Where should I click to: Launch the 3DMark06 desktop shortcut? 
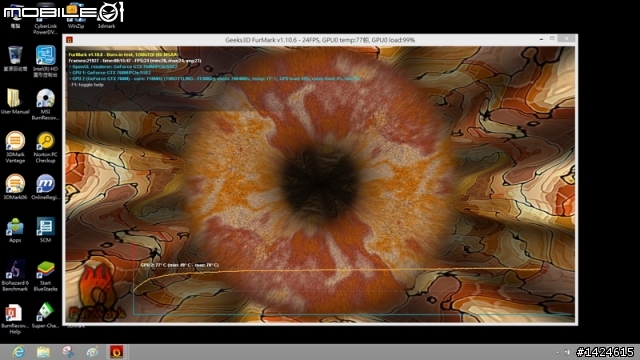[15, 187]
